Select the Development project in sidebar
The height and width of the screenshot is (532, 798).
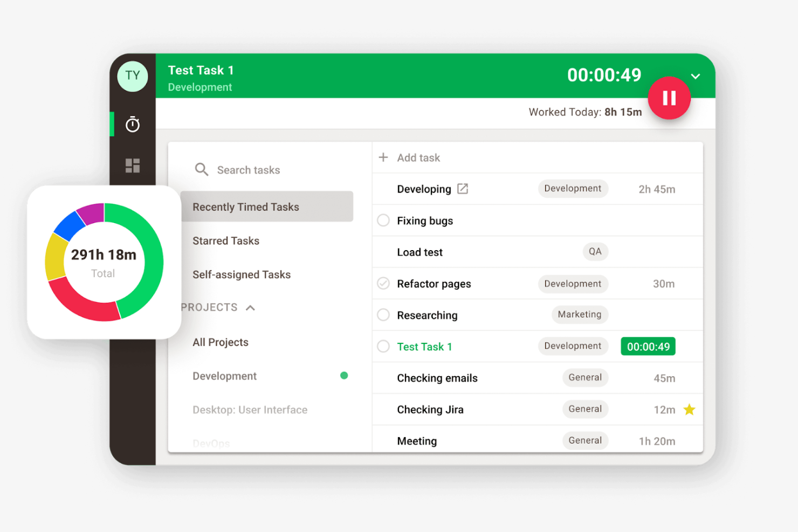tap(224, 376)
